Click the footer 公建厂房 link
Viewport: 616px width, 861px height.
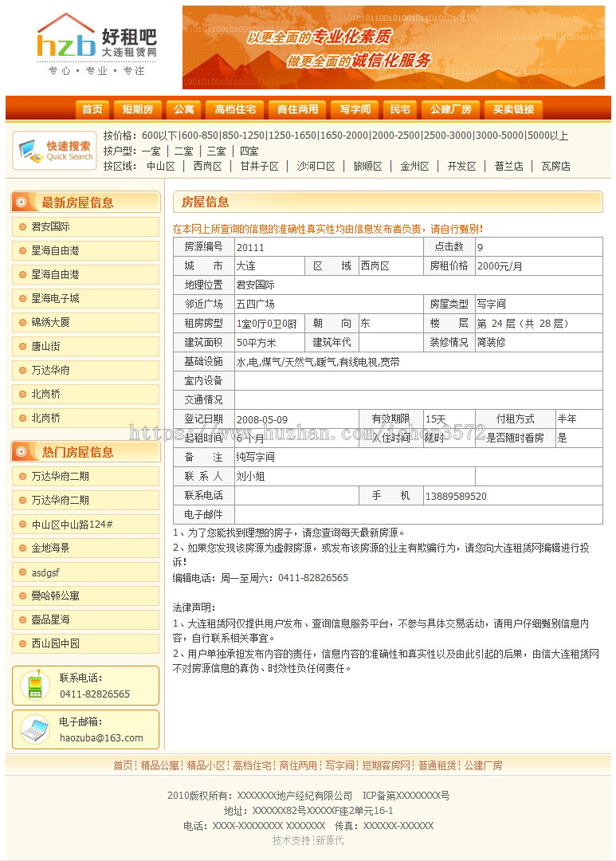(483, 765)
